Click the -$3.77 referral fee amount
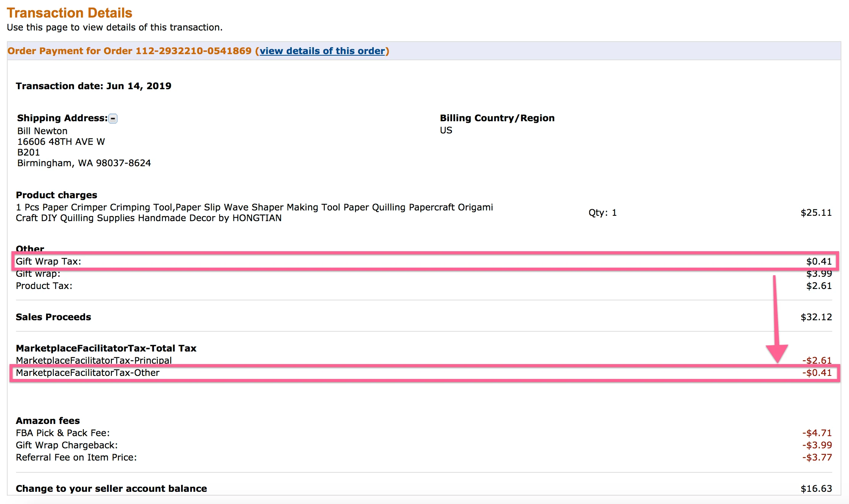This screenshot has width=849, height=504. [817, 457]
